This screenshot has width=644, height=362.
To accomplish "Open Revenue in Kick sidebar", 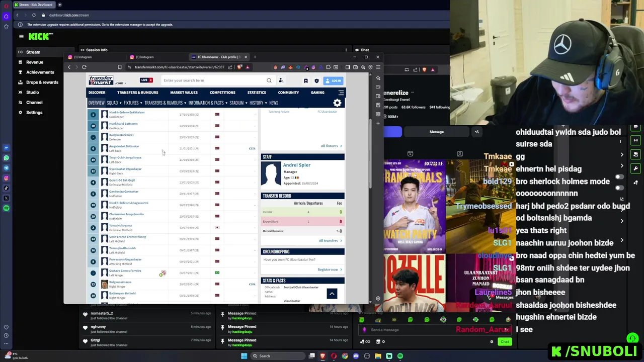I will [35, 62].
